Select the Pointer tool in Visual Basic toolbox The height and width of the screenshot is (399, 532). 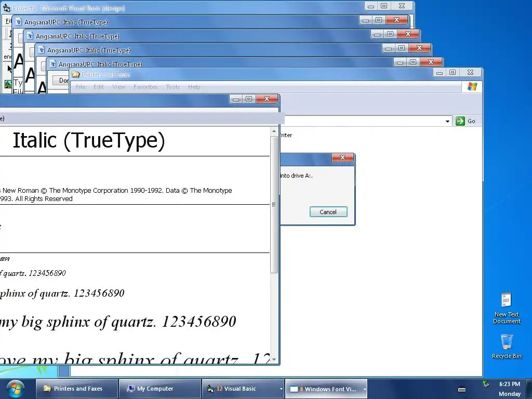point(9,69)
